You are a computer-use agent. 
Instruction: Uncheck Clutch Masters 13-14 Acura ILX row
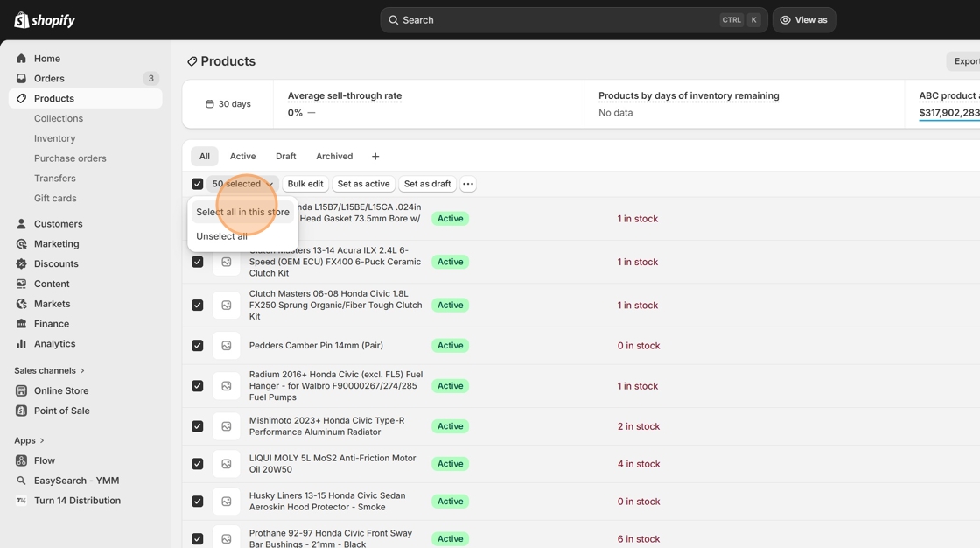(x=198, y=262)
